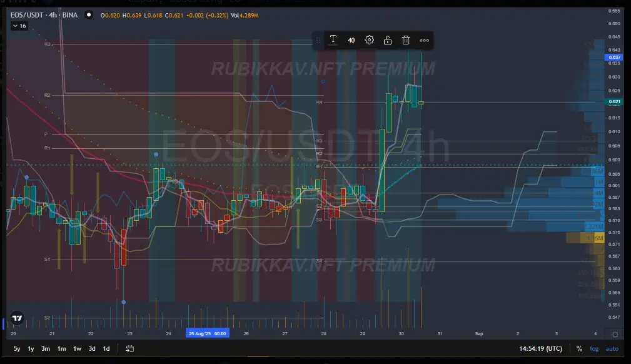The width and height of the screenshot is (631, 364).
Task: Click the L0.618 low value text
Action: (153, 15)
